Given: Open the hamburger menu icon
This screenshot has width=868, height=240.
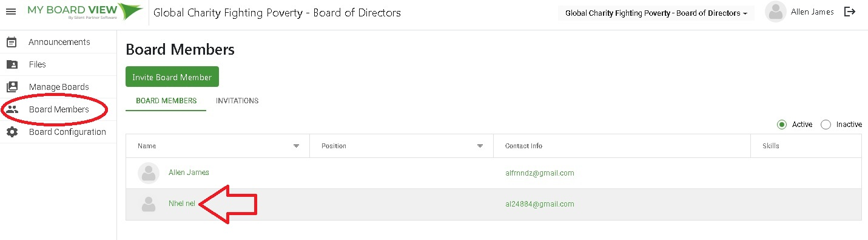Looking at the screenshot, I should coord(11,12).
